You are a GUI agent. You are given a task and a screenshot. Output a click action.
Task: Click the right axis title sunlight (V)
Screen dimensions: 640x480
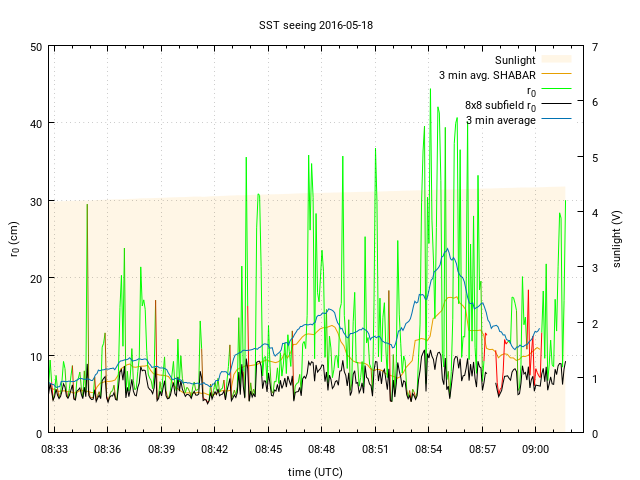(617, 239)
